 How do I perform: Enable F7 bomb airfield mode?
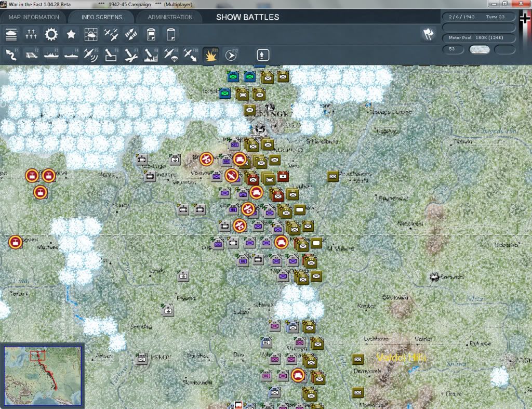(x=131, y=55)
